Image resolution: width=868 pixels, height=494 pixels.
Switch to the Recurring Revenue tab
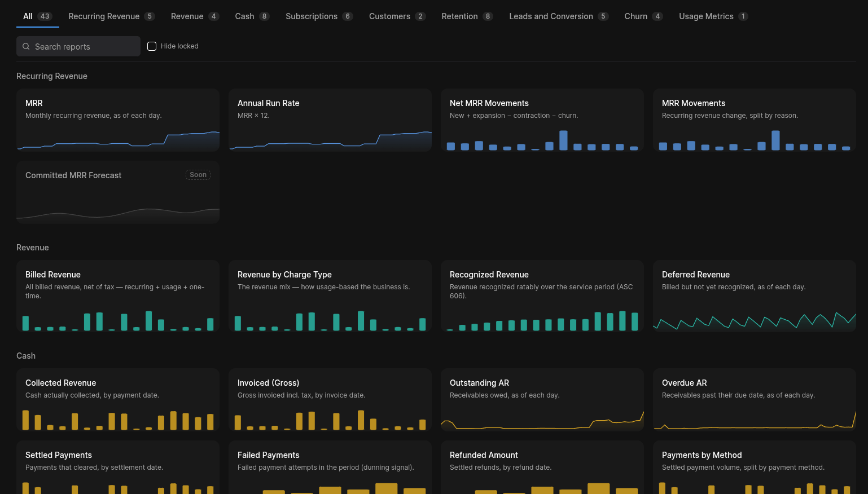tap(112, 16)
